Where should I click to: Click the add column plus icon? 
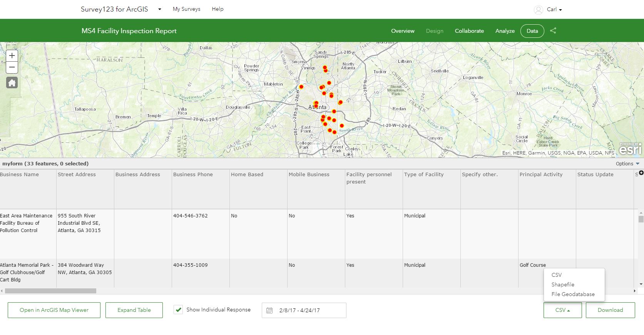click(641, 173)
